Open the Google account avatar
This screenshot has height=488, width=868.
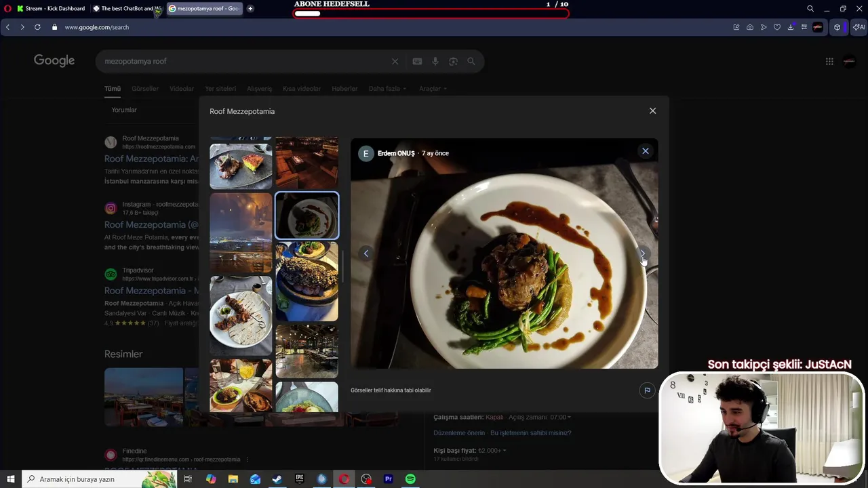tap(849, 61)
